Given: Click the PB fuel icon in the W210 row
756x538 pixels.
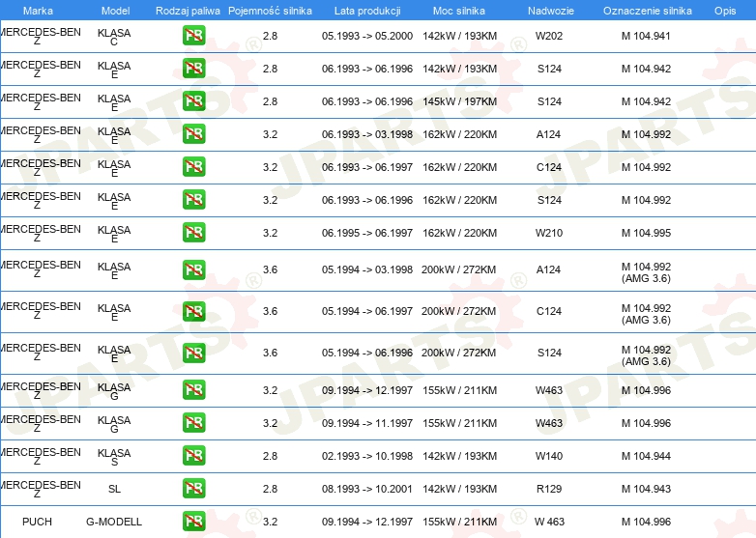Looking at the screenshot, I should coord(193,233).
